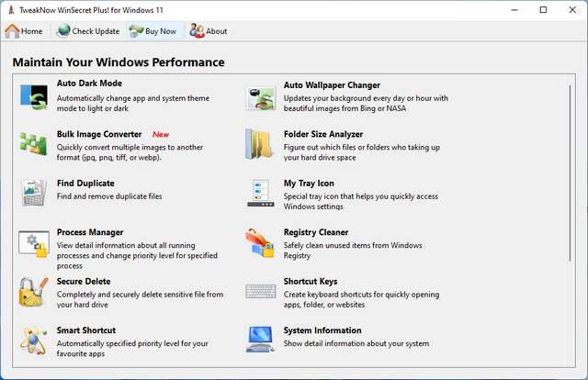Open the Shortcut Keys title link
The image size is (588, 380).
point(310,282)
